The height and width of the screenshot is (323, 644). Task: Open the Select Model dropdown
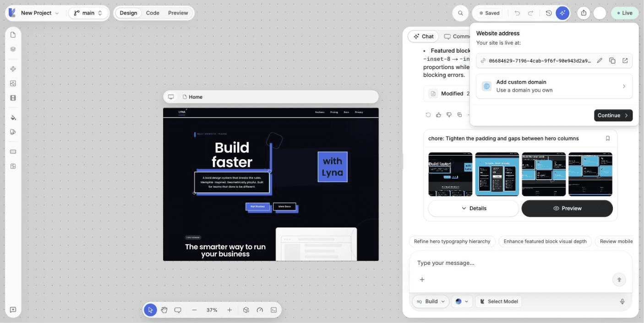[x=499, y=301]
